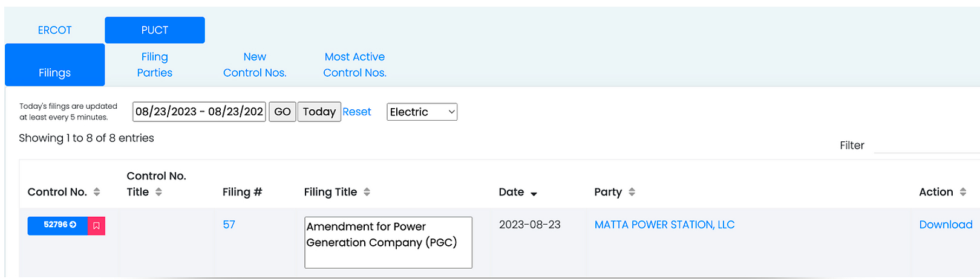Go to New Control Nos. tab

(255, 65)
